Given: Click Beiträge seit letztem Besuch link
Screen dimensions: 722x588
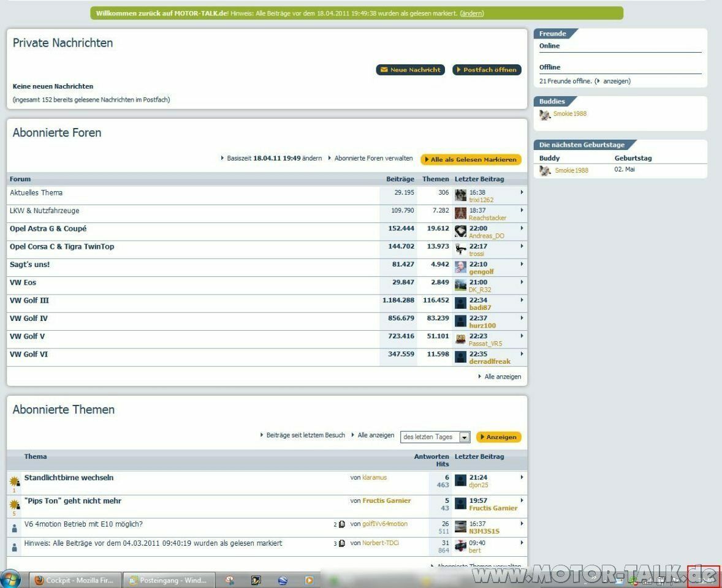Looking at the screenshot, I should [x=306, y=435].
